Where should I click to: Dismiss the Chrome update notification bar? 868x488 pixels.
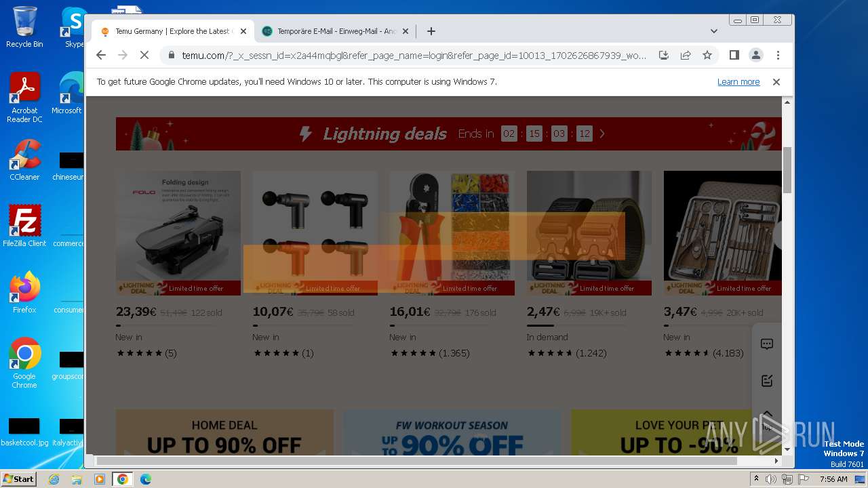[776, 82]
